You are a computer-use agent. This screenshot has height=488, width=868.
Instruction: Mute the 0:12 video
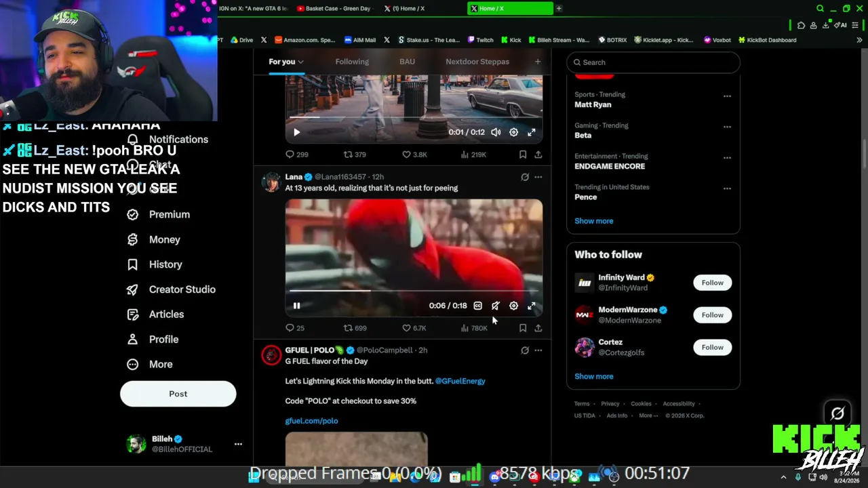[x=496, y=132]
